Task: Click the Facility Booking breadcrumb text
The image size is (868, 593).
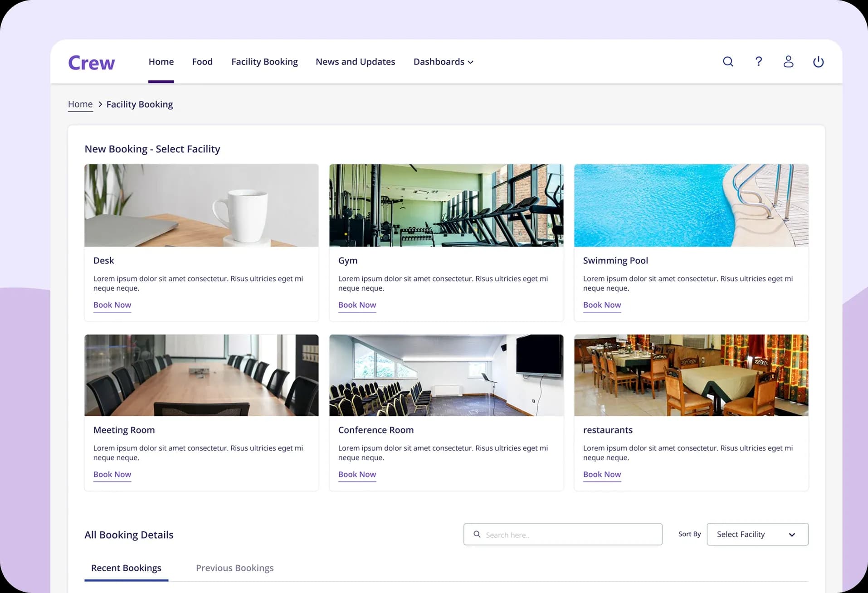Action: [x=140, y=104]
